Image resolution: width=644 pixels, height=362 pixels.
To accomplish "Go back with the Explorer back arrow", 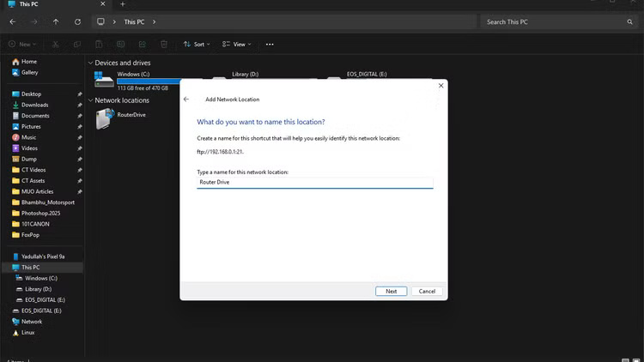I will pos(12,21).
